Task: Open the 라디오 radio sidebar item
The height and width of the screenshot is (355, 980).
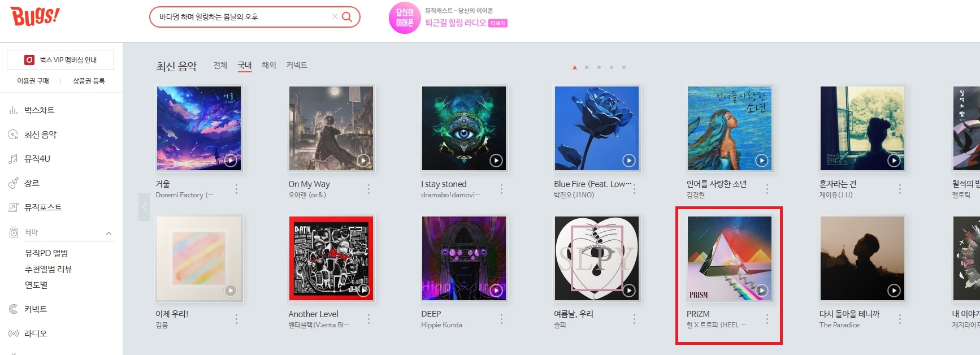Action: click(35, 334)
